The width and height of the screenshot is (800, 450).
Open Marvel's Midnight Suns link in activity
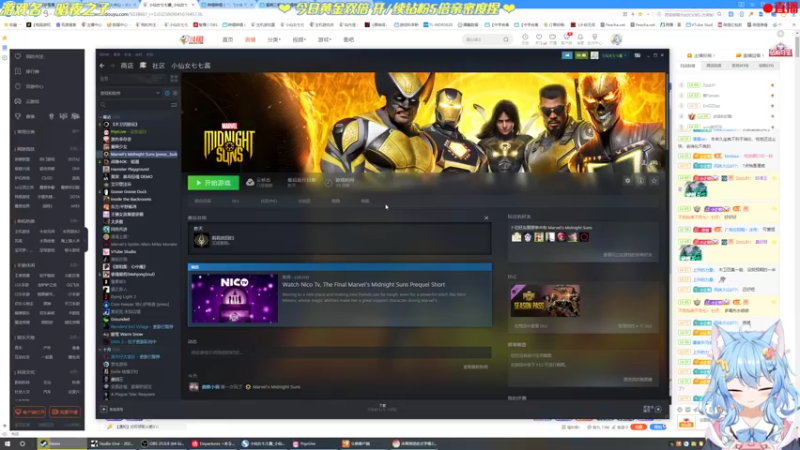[x=276, y=387]
